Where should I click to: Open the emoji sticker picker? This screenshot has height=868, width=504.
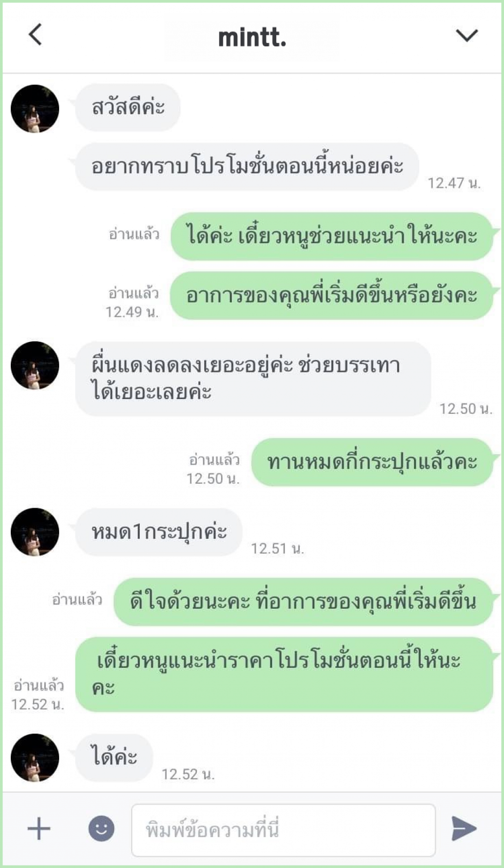(x=101, y=829)
